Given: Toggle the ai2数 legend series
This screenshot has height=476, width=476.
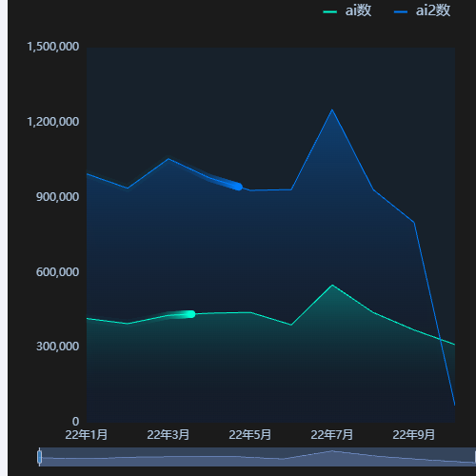Looking at the screenshot, I should click(x=422, y=11).
